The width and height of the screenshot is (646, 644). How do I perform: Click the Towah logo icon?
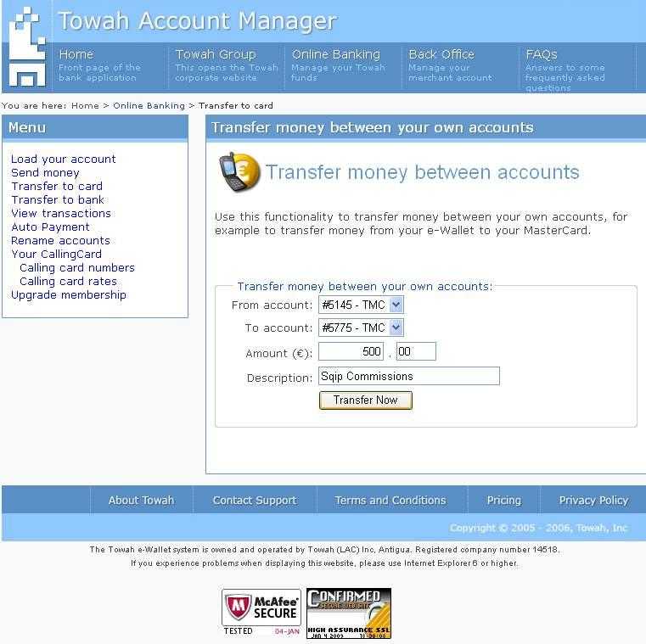(25, 47)
